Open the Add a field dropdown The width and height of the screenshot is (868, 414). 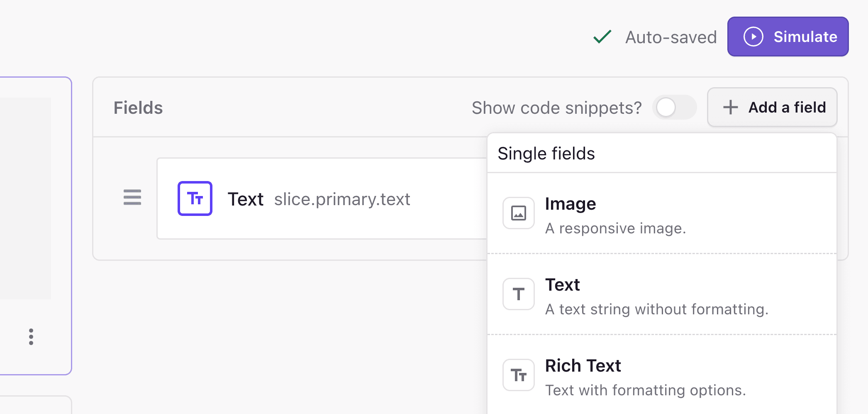[x=772, y=107]
